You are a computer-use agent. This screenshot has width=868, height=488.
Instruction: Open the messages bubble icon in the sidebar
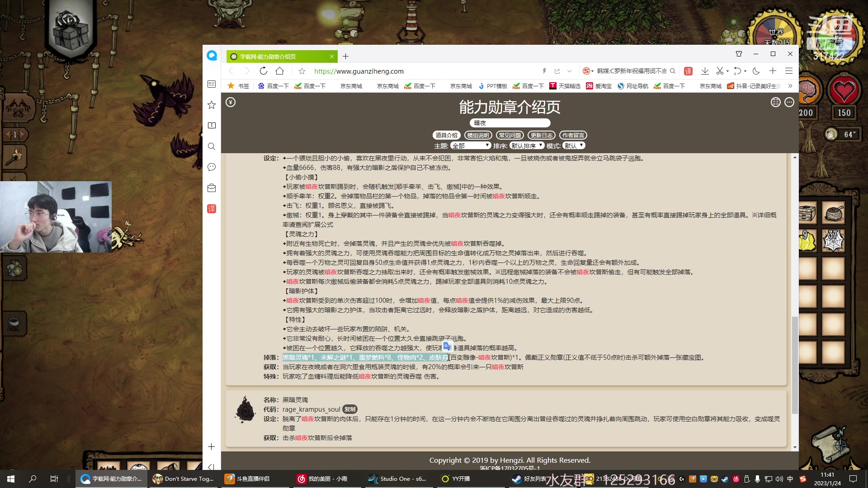(211, 167)
